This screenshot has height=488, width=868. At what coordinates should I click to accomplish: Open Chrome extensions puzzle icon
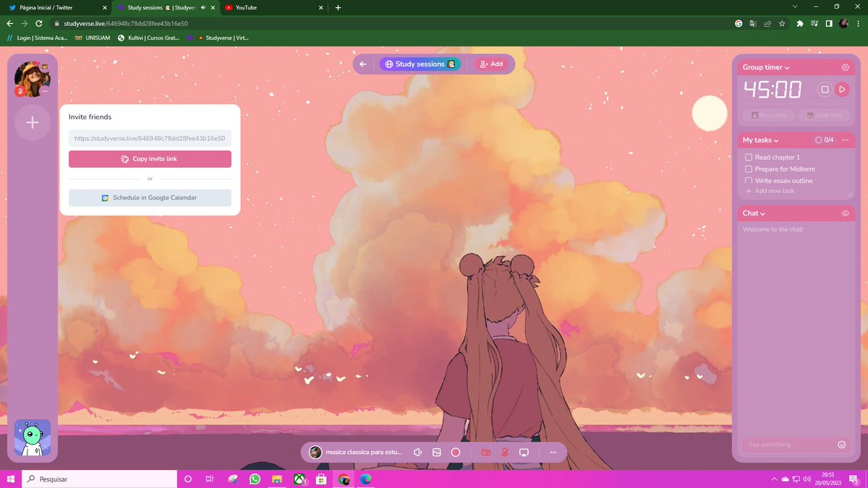point(800,23)
